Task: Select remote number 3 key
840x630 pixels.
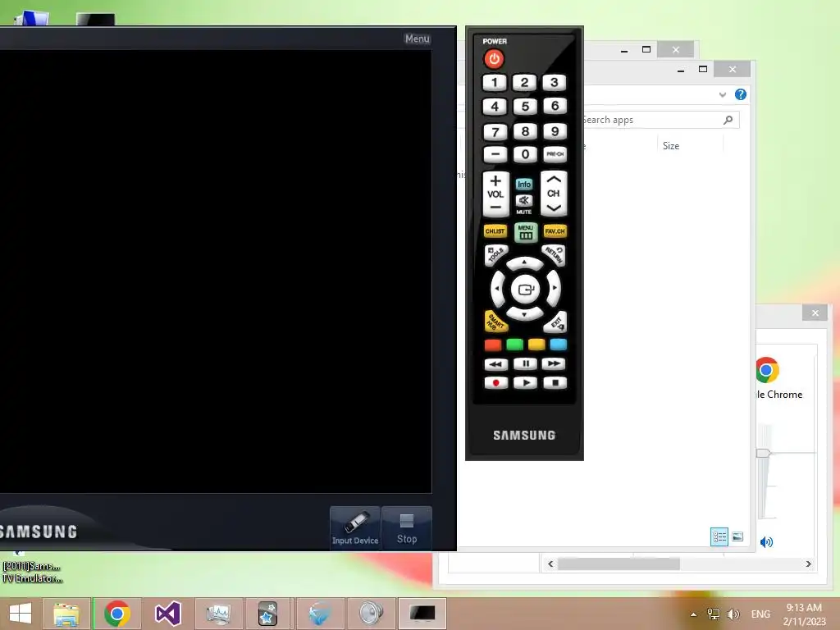Action: coord(555,83)
